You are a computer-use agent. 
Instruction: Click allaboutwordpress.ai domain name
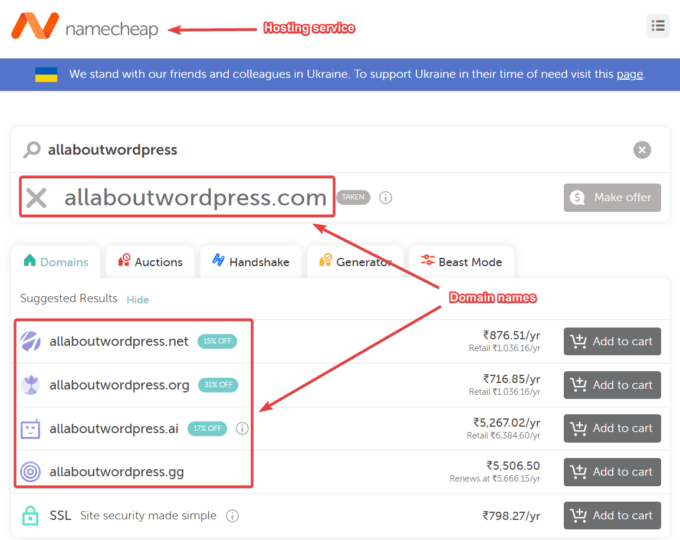point(114,429)
